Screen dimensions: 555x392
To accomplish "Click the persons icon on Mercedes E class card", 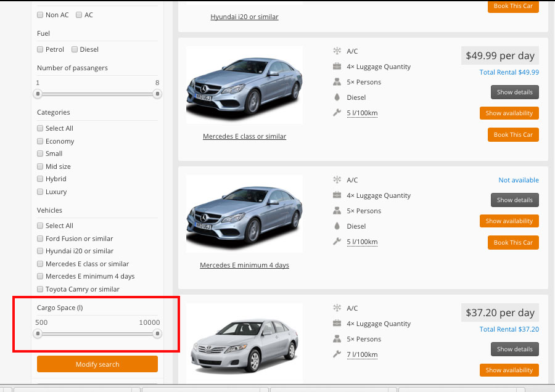I will coord(337,82).
